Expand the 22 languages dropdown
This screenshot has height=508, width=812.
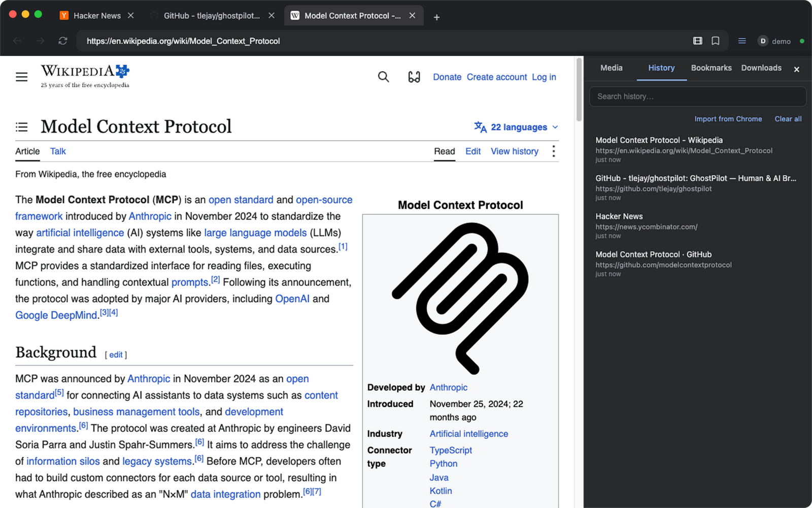516,127
